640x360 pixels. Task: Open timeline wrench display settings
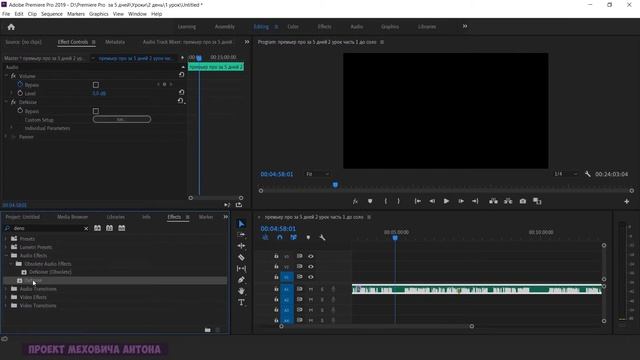(322, 237)
